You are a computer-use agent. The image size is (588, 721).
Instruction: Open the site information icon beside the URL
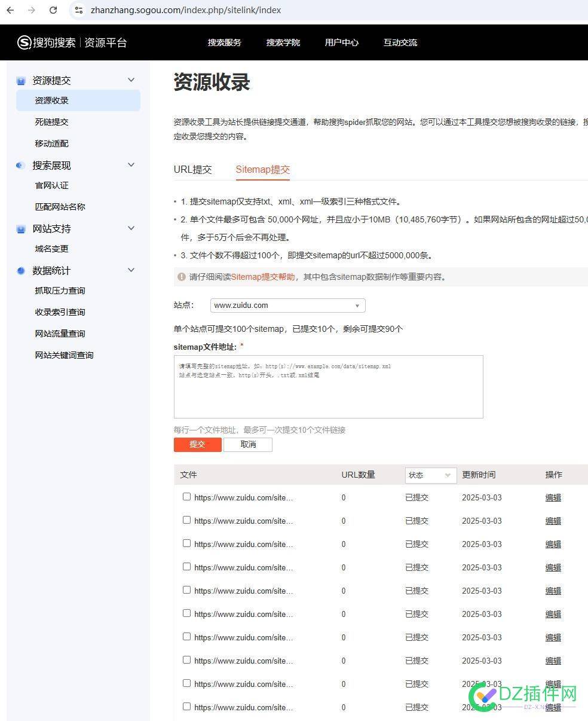[78, 10]
